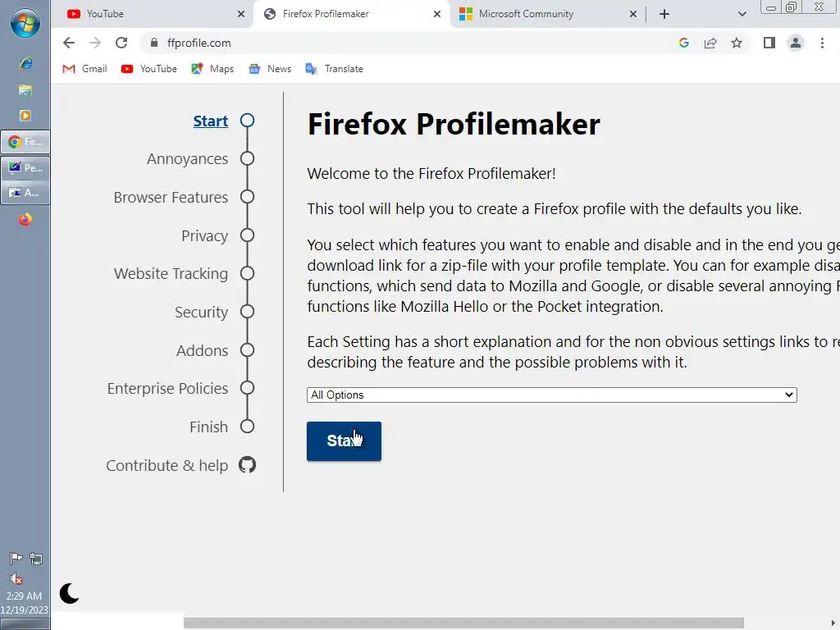Viewport: 840px width, 630px height.
Task: Toggle dark mode with the moon icon
Action: (x=69, y=594)
